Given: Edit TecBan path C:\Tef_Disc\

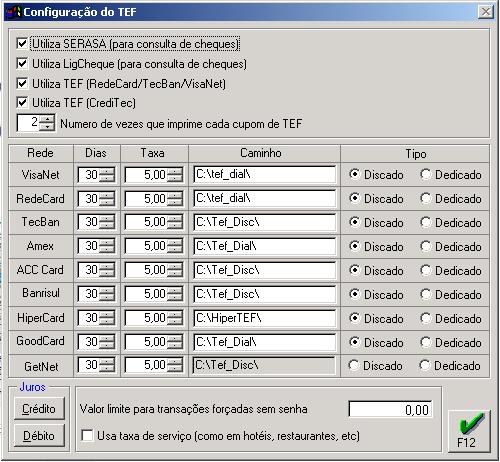Looking at the screenshot, I should pos(264,222).
